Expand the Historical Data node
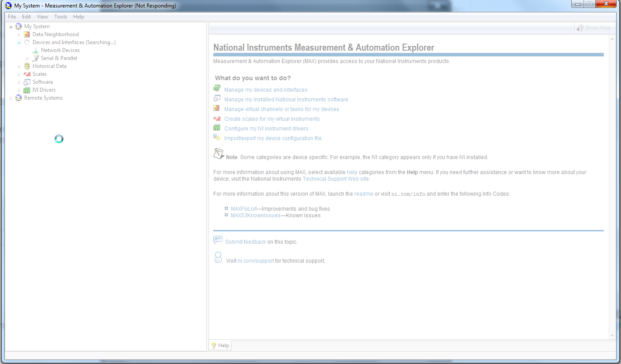 click(x=19, y=66)
